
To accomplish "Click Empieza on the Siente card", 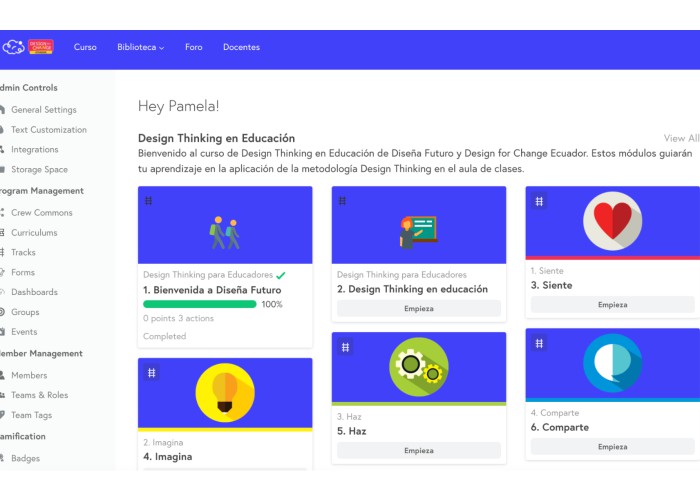I will pyautogui.click(x=612, y=304).
